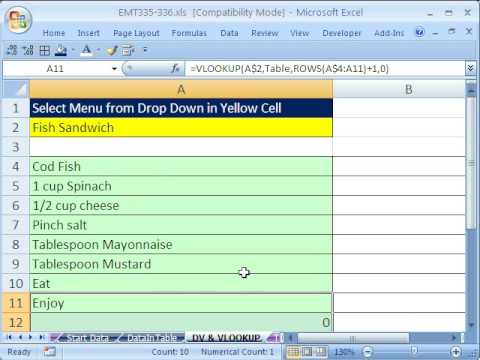Open the Review ribbon tab
Image resolution: width=480 pixels, height=360 pixels.
click(265, 33)
